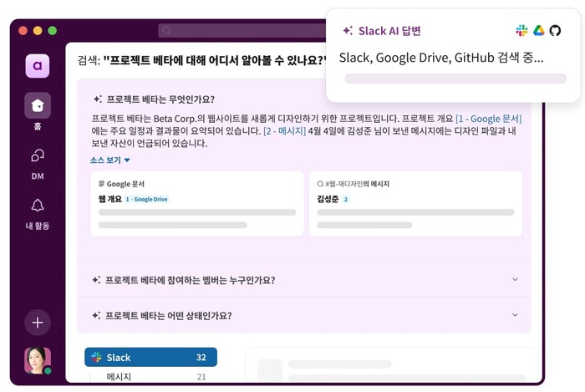Click the 1 · Google Drive badge

pyautogui.click(x=146, y=199)
